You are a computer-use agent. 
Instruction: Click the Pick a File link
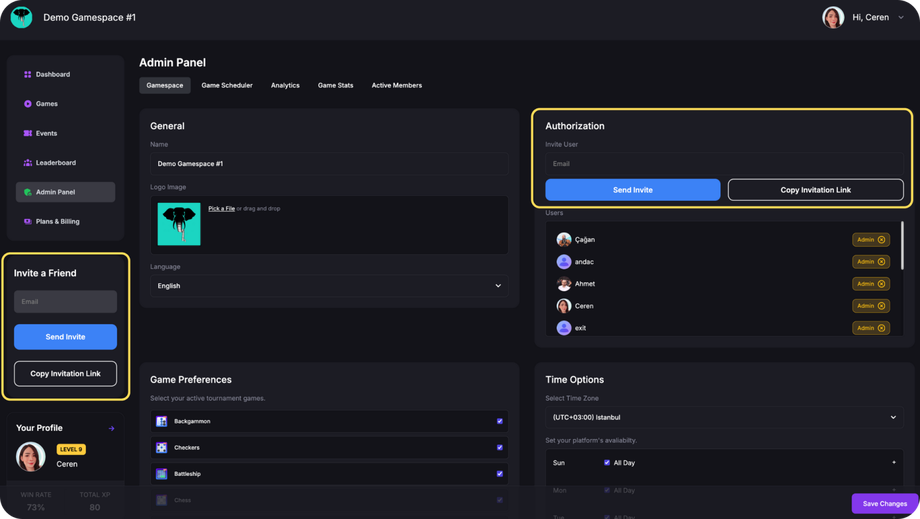pyautogui.click(x=221, y=208)
